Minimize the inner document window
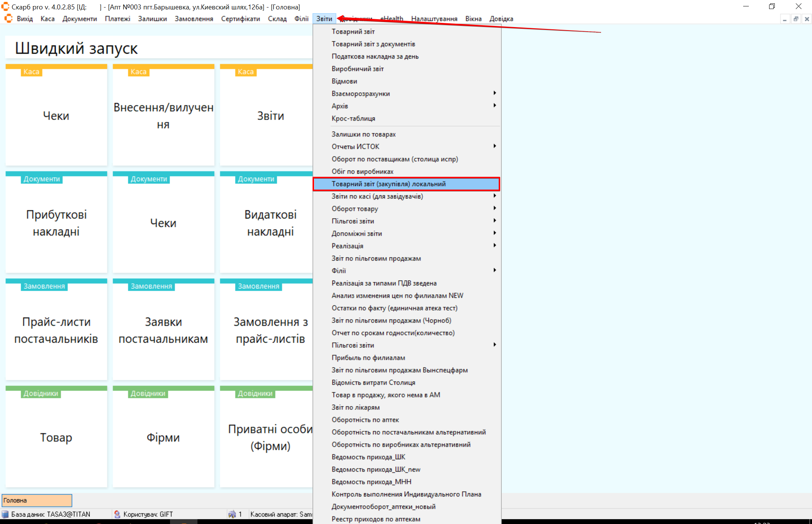The image size is (812, 524). [x=785, y=19]
